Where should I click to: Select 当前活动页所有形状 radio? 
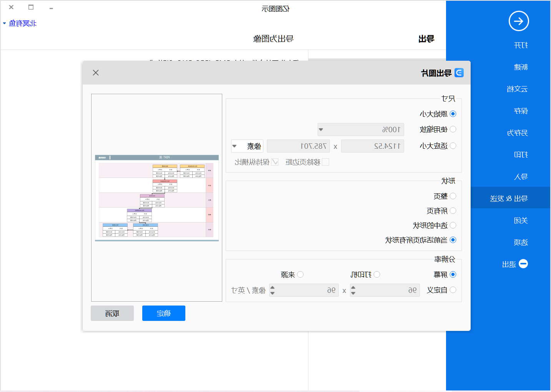click(x=453, y=240)
